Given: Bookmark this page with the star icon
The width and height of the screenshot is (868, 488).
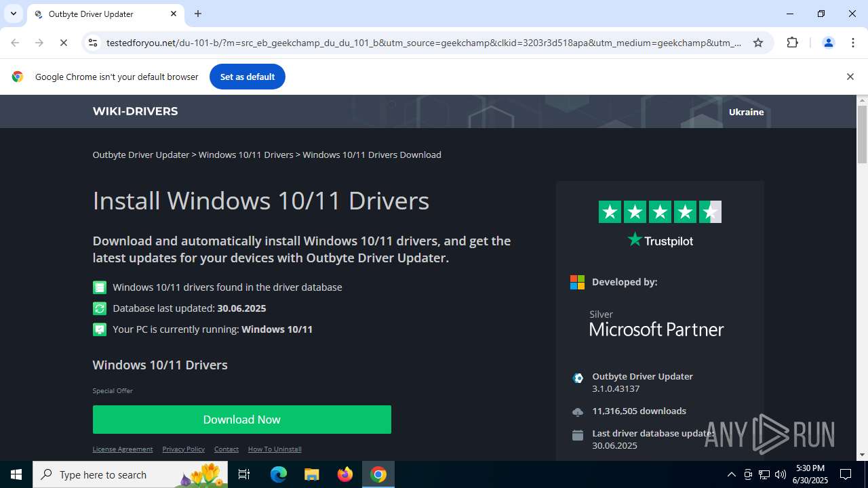Looking at the screenshot, I should 758,43.
